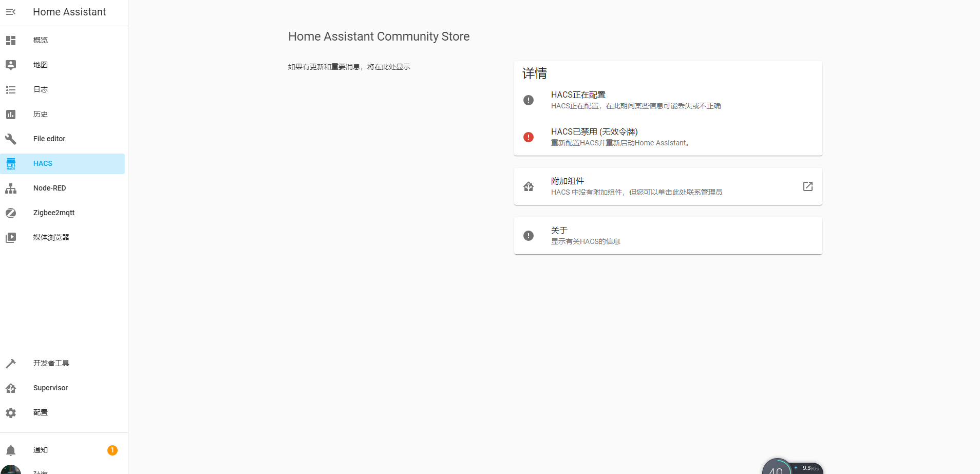The image size is (980, 474).
Task: Open 开发者工具 developer tools
Action: 63,363
